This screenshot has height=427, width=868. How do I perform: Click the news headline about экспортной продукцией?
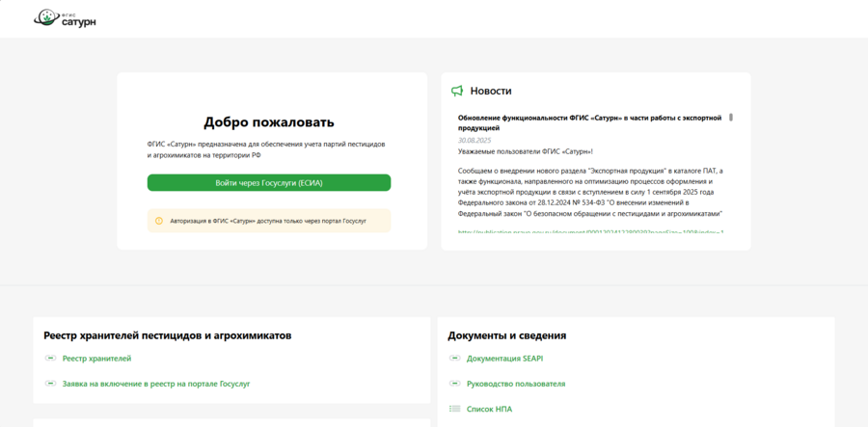(x=588, y=122)
